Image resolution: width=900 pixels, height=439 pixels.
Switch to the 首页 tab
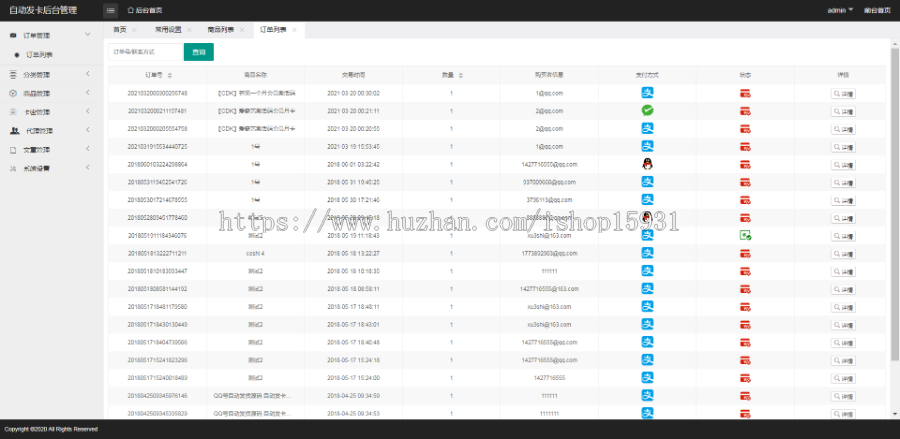tap(119, 30)
